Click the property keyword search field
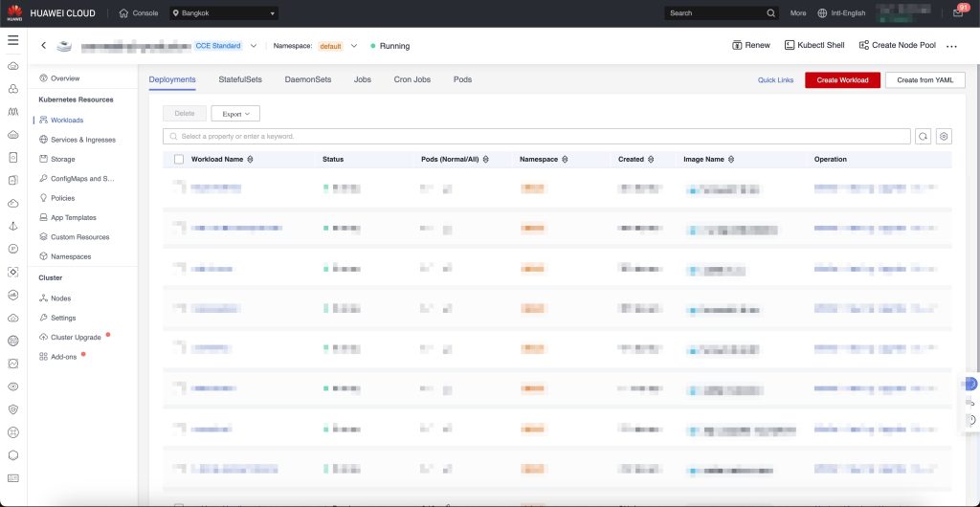 (x=536, y=137)
